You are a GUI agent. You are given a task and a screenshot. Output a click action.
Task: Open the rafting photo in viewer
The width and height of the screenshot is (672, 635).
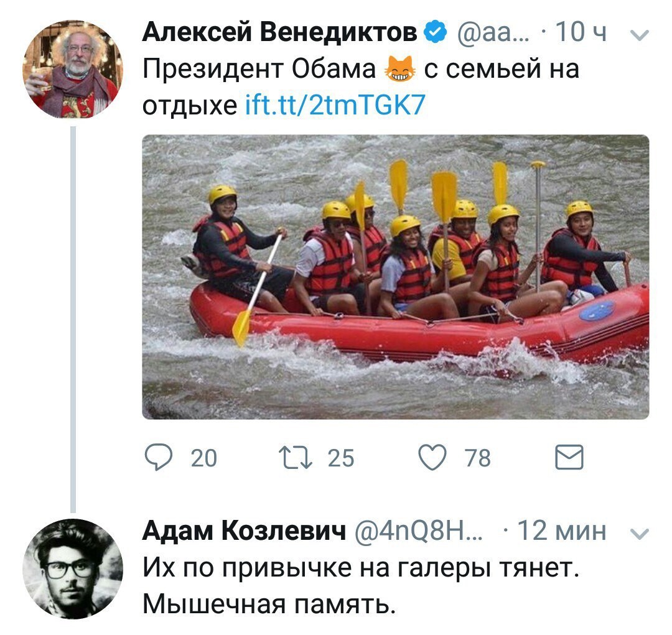click(x=396, y=277)
